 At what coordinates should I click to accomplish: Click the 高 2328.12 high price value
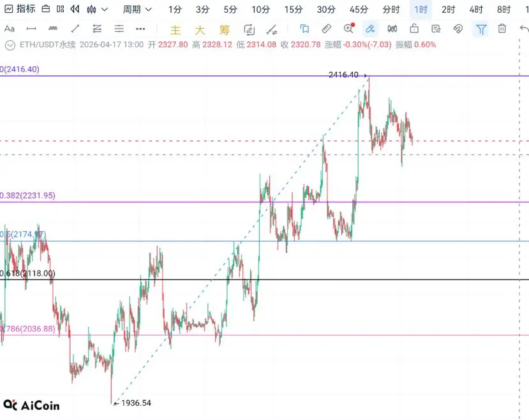pos(212,45)
